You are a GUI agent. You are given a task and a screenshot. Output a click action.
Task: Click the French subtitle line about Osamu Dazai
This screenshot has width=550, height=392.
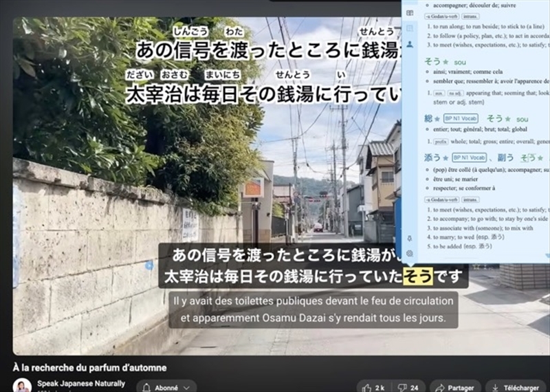(313, 318)
